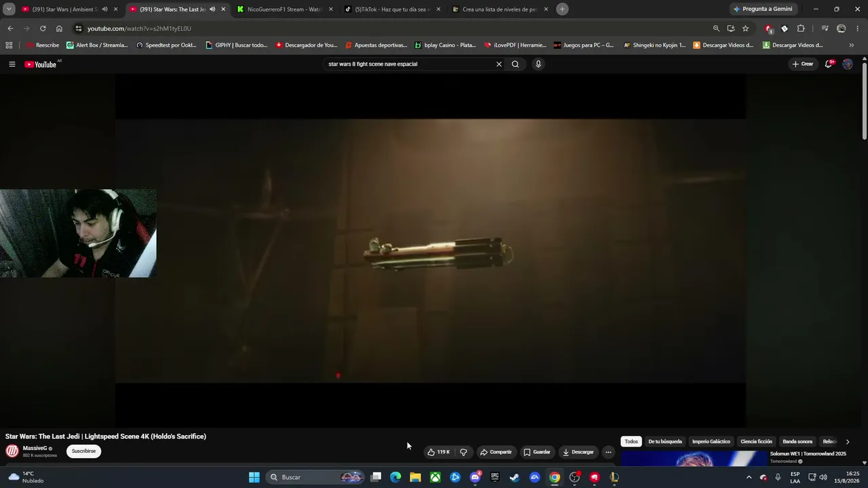Open the Solomun WE1 Tomorrowland video thumbnail
This screenshot has width=868, height=488.
coord(694,459)
